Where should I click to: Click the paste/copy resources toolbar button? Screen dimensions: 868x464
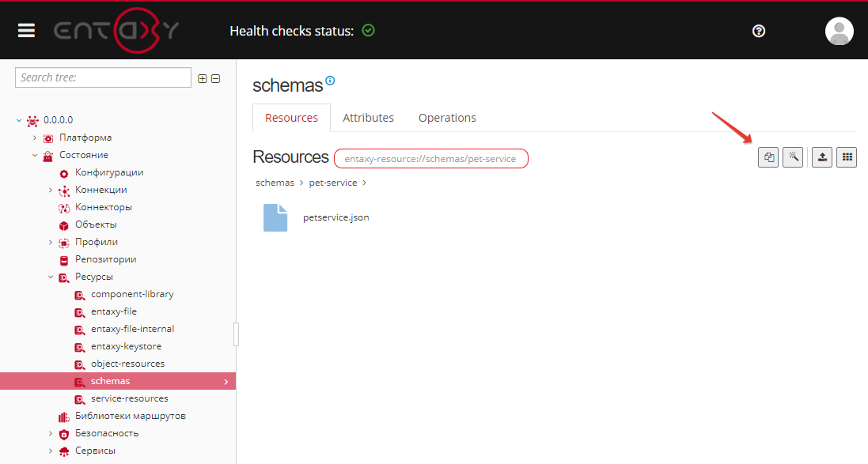point(768,157)
